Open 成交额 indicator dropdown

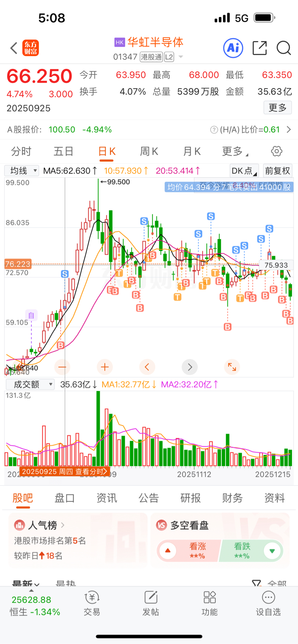[30, 384]
